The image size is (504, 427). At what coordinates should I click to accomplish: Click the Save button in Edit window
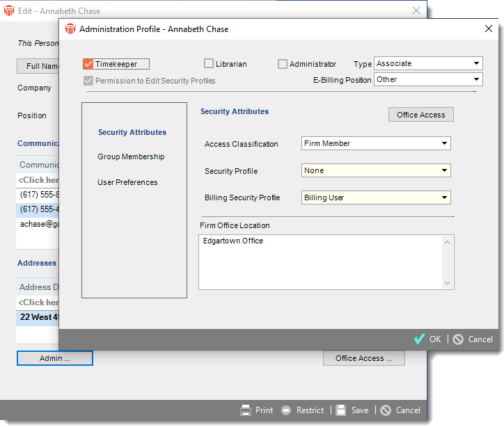(352, 410)
